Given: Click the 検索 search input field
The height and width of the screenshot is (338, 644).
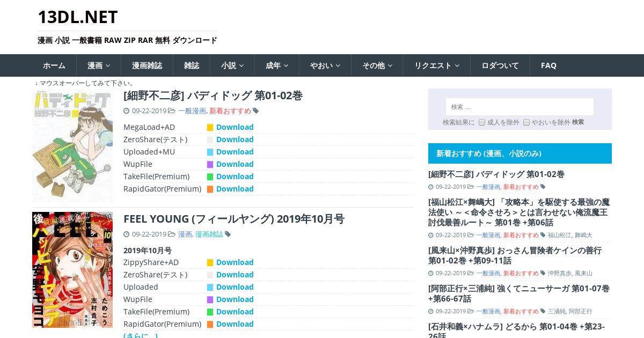Looking at the screenshot, I should click(x=519, y=107).
